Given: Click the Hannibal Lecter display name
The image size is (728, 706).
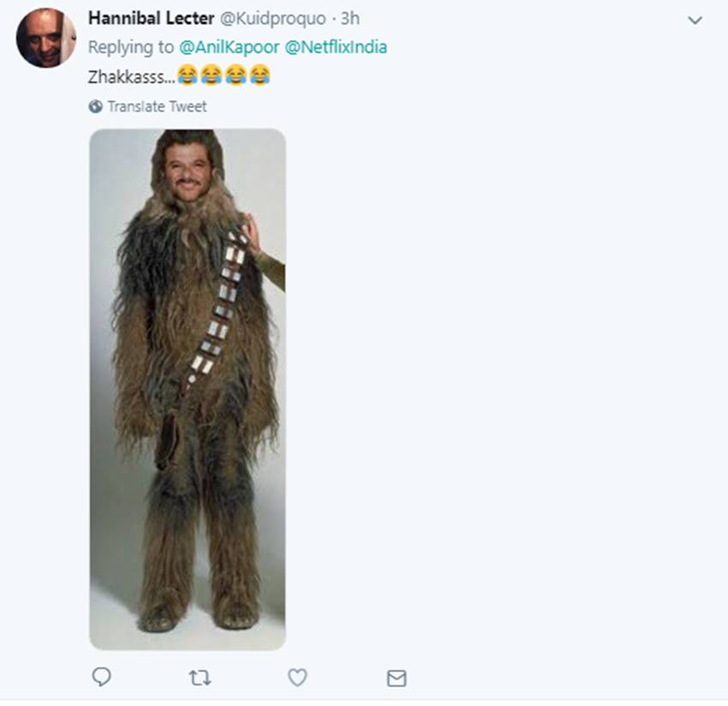Looking at the screenshot, I should [151, 19].
